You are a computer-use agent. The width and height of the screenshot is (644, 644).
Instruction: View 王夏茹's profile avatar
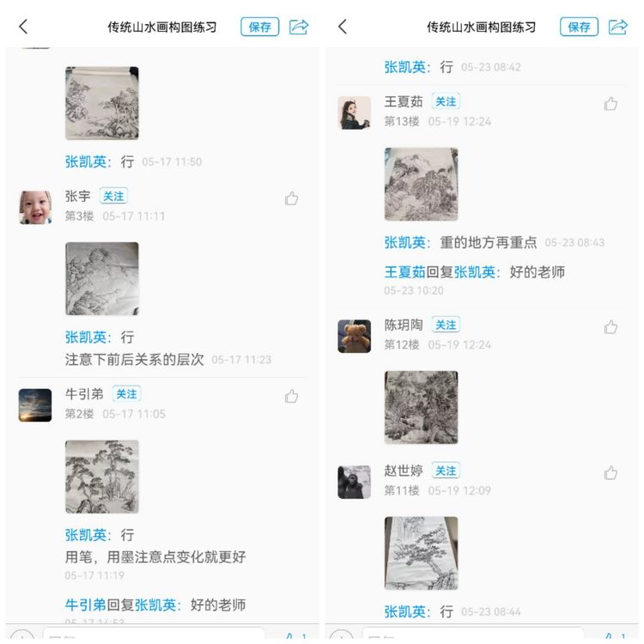point(354,113)
